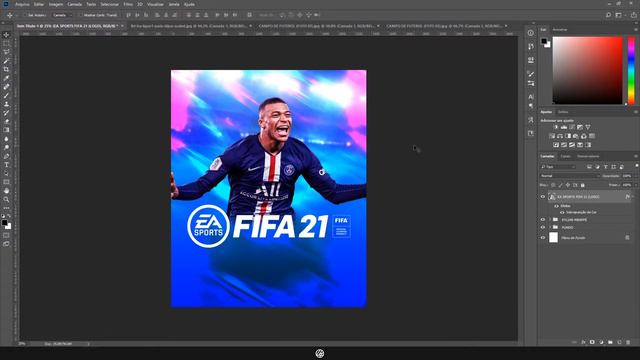Open the Arquivo menu
This screenshot has width=640, height=360.
[22, 4]
